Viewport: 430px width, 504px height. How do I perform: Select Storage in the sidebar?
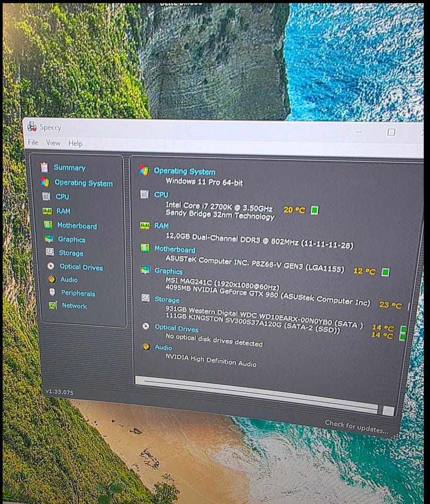pyautogui.click(x=71, y=253)
